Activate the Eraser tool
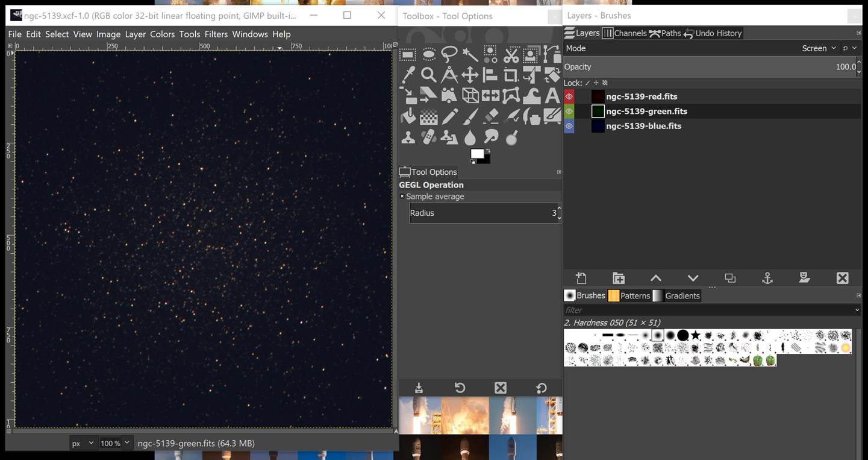The image size is (868, 460). click(x=491, y=116)
